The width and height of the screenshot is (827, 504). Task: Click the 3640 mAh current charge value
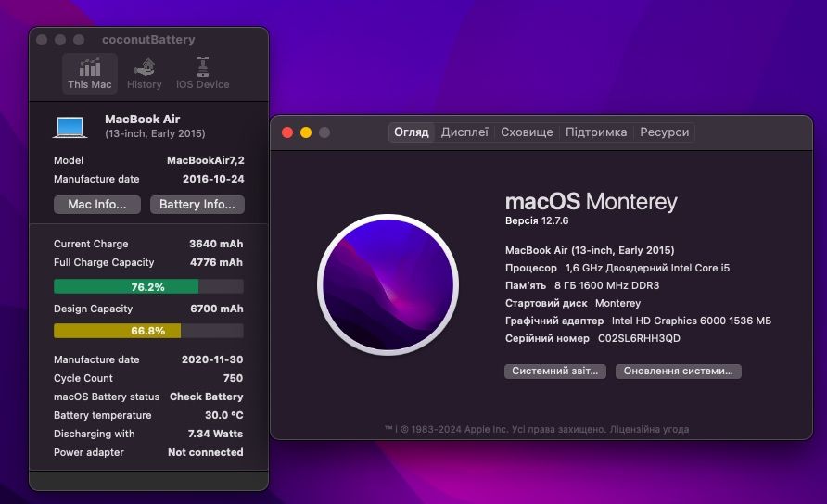click(216, 244)
